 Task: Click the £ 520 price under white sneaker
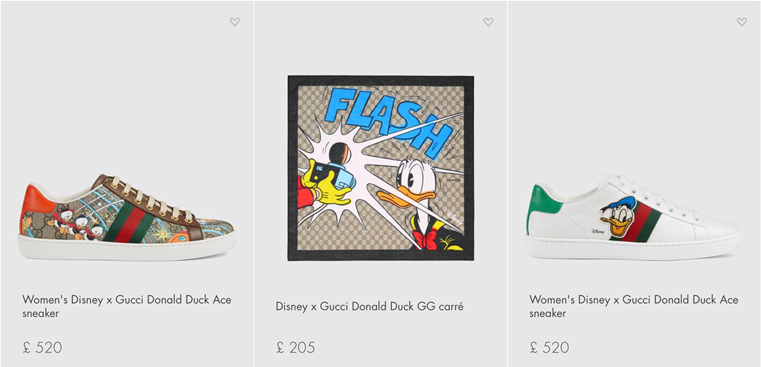(549, 348)
